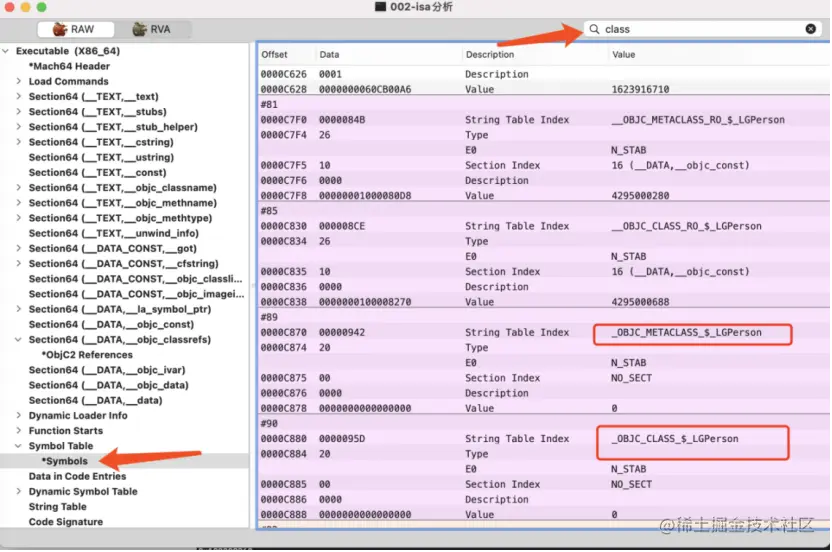
Task: Expand Section64 (__TEXT,__objc_classname) node
Action: (x=19, y=188)
